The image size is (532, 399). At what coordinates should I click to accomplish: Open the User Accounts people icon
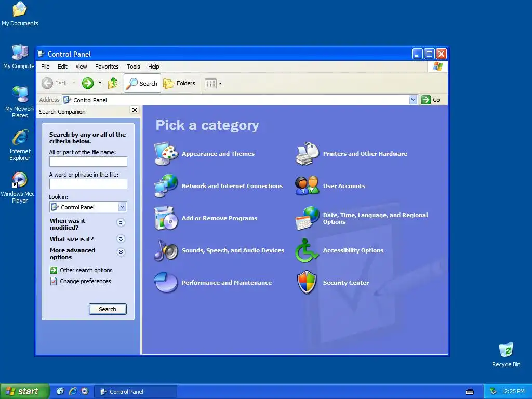[x=307, y=185]
